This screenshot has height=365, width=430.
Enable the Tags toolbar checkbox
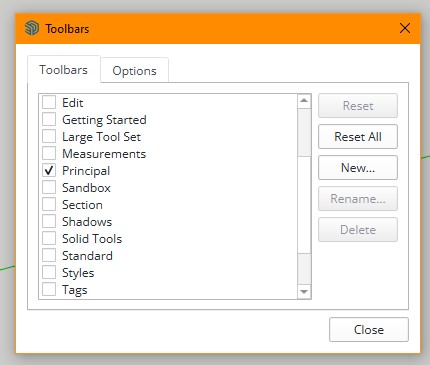click(x=49, y=289)
